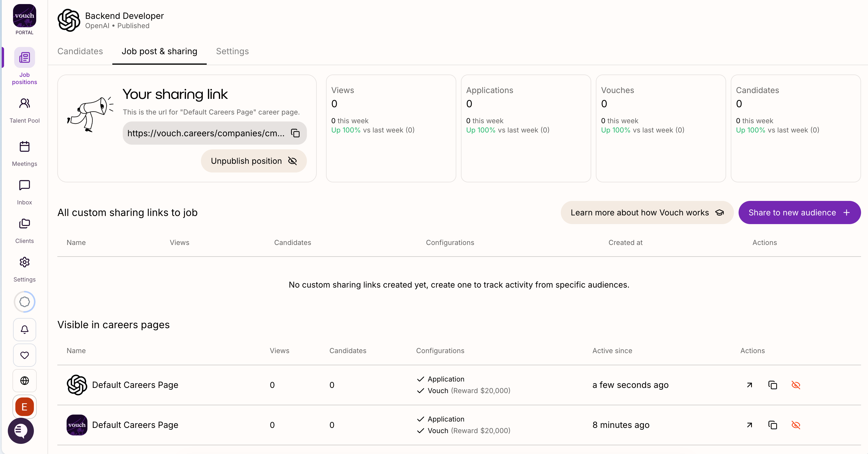Click the notifications bell icon
Viewport: 868px width, 454px height.
[25, 329]
